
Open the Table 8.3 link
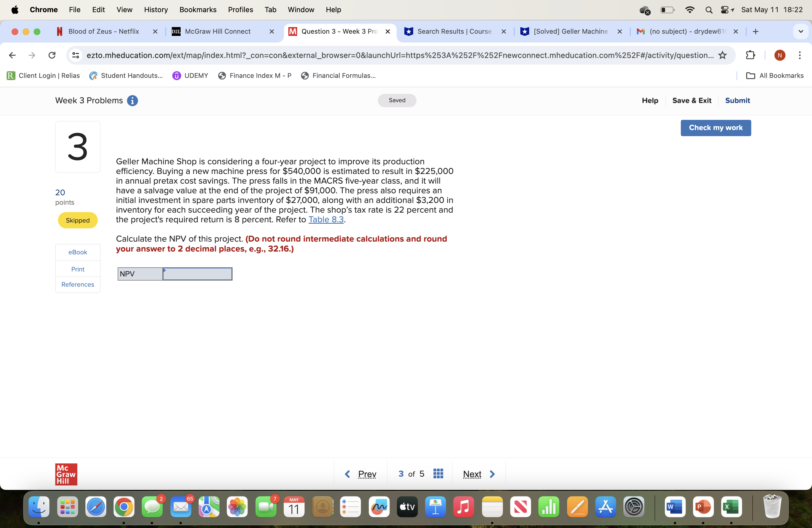click(326, 220)
